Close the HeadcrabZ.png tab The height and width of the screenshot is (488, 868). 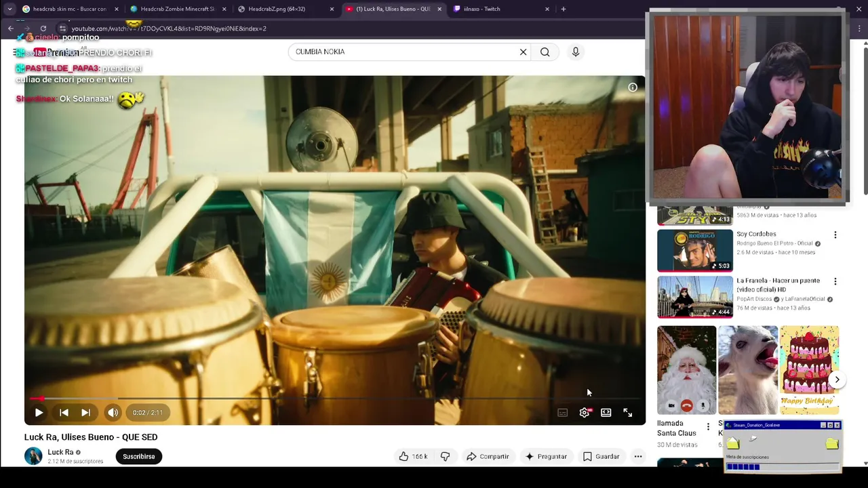332,9
